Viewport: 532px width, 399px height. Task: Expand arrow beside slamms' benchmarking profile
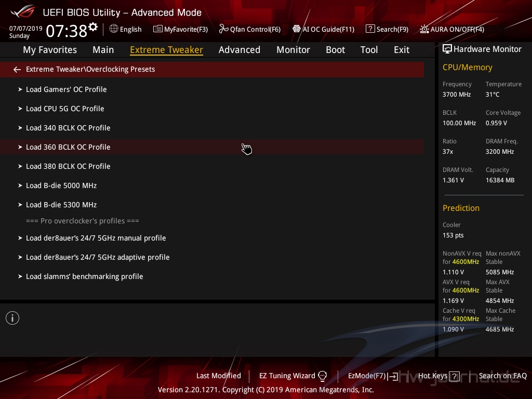pyautogui.click(x=20, y=276)
